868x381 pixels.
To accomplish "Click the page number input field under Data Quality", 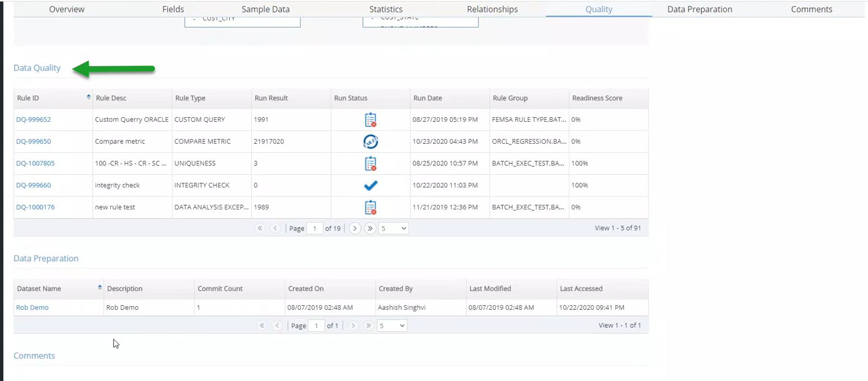I will tap(315, 228).
